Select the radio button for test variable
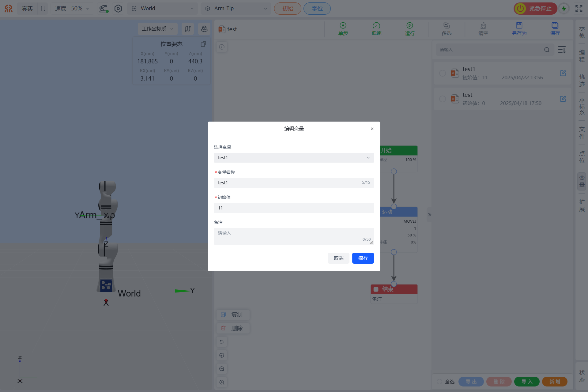 [442, 99]
